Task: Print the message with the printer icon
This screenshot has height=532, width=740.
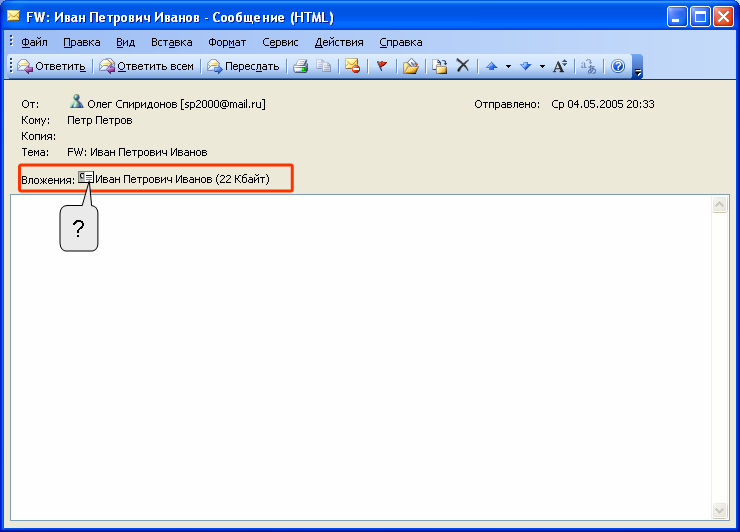Action: point(301,66)
